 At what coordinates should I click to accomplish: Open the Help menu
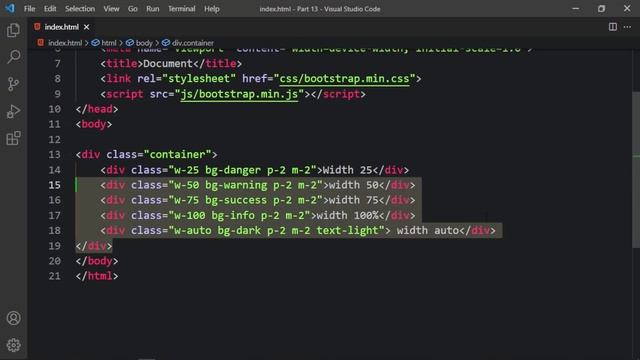[x=211, y=9]
